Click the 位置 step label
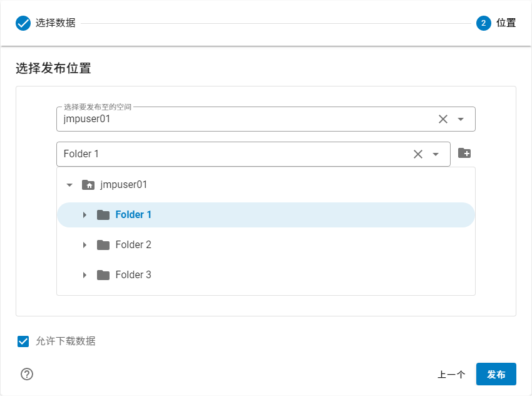Viewport: 532px width, 396px height. [507, 23]
